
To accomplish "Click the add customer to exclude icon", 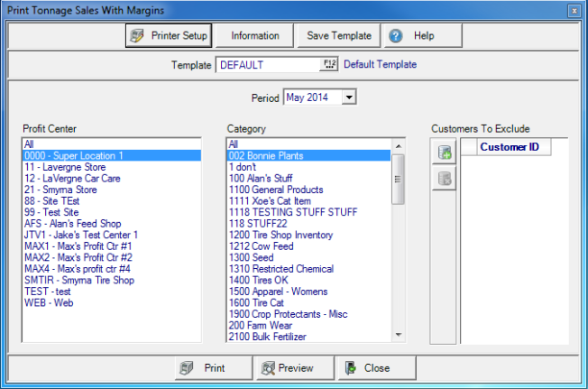I will click(x=445, y=153).
